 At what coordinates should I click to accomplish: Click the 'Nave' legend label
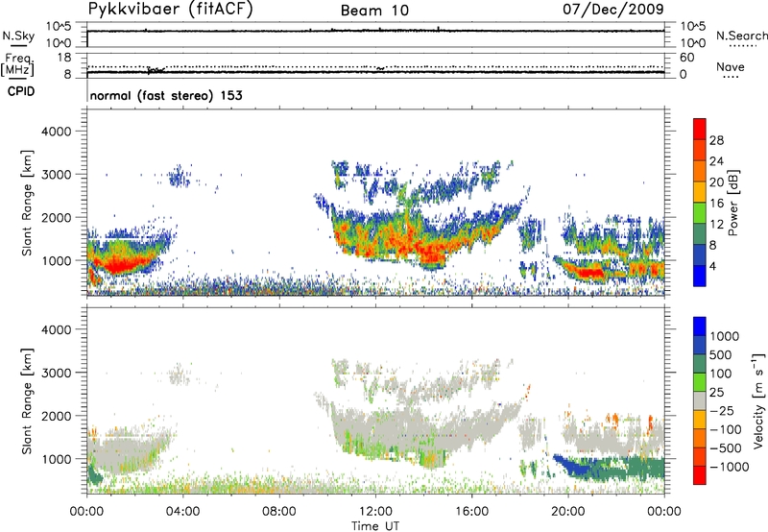[731, 67]
